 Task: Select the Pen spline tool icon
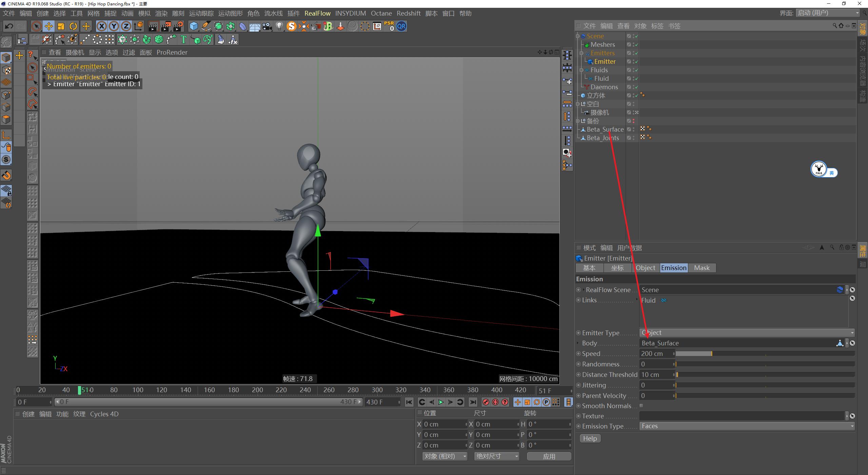pos(206,26)
